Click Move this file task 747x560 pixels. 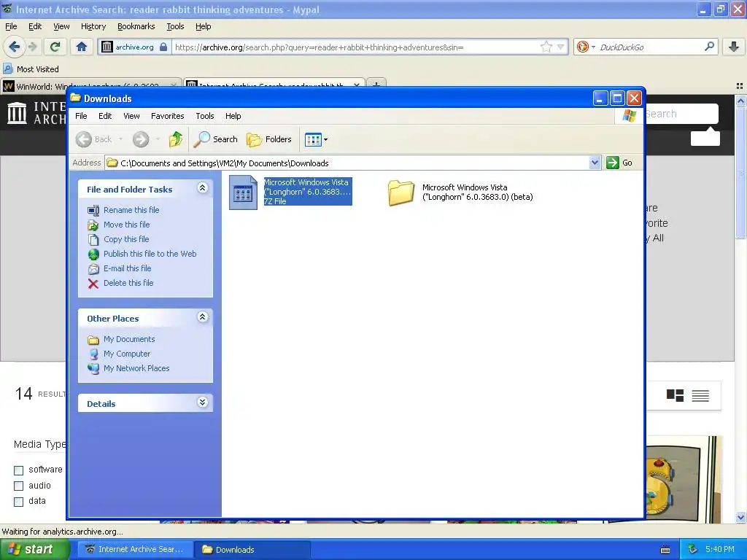point(127,225)
